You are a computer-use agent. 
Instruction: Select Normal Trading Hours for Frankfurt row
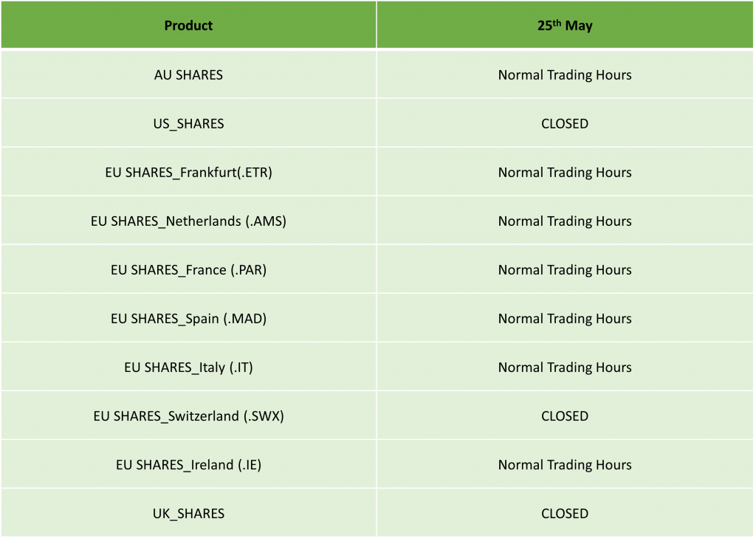click(x=565, y=172)
